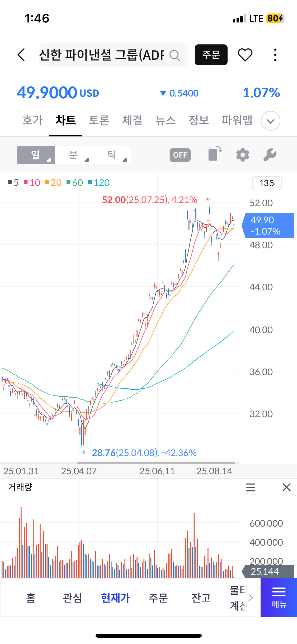Add stock to favorites with heart icon
The image size is (297, 644).
(245, 55)
